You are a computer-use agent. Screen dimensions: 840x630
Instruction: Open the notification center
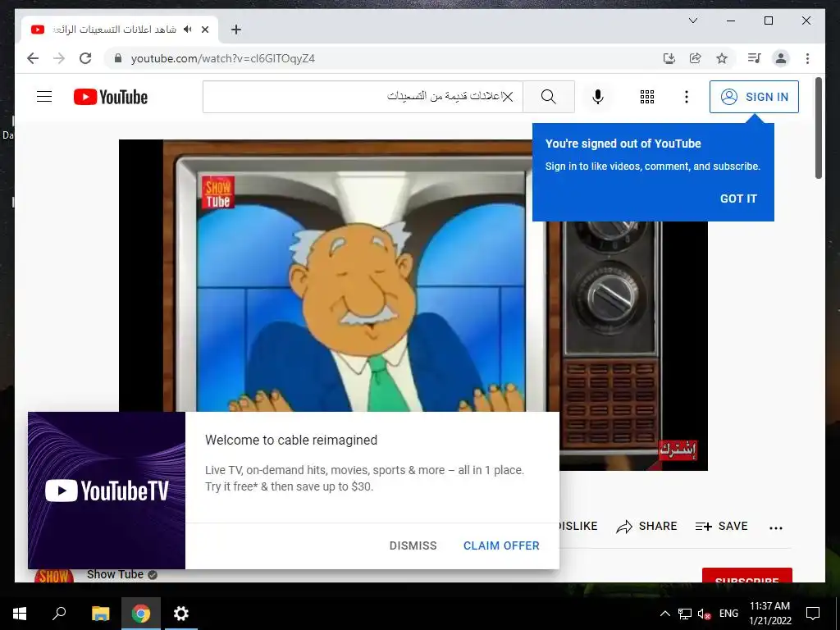[x=813, y=614]
